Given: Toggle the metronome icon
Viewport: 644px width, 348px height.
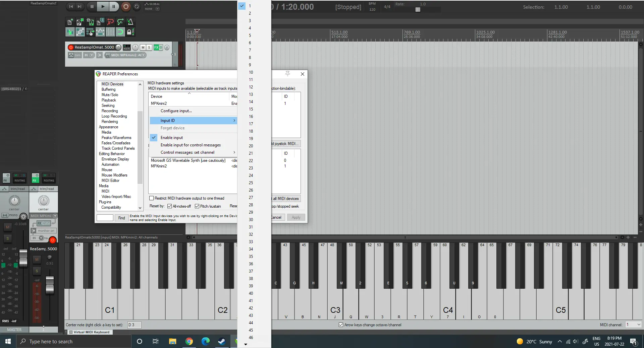Looking at the screenshot, I should pyautogui.click(x=130, y=22).
